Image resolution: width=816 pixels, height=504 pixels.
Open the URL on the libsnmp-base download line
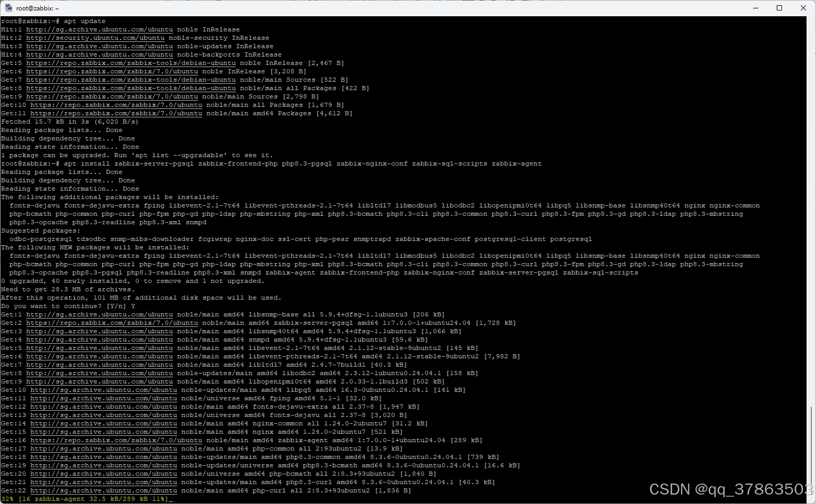[x=100, y=315]
